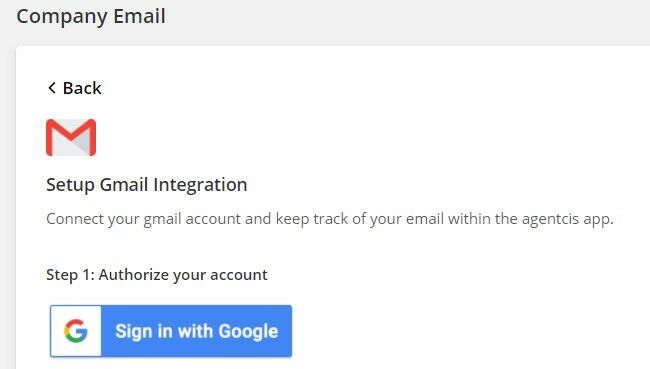The image size is (650, 369).
Task: Select the Company Email page title
Action: tap(91, 17)
